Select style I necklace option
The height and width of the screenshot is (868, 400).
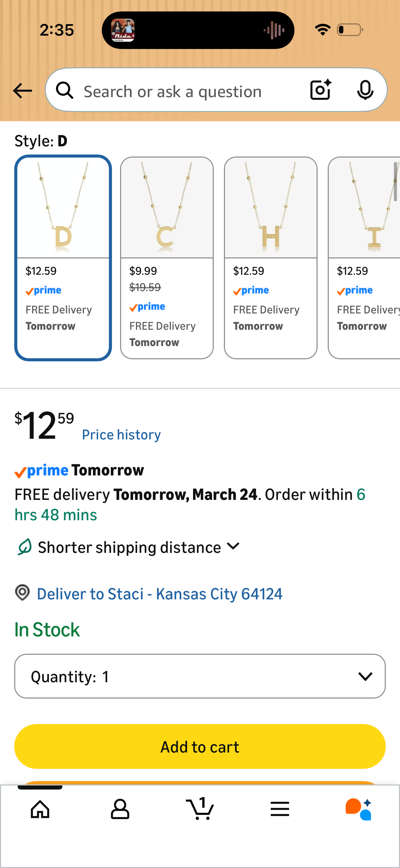tap(364, 258)
